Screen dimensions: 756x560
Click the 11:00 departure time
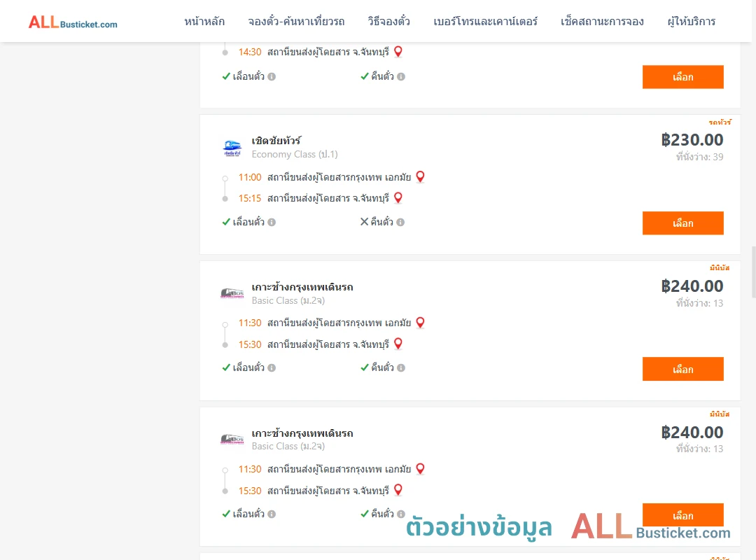(250, 178)
